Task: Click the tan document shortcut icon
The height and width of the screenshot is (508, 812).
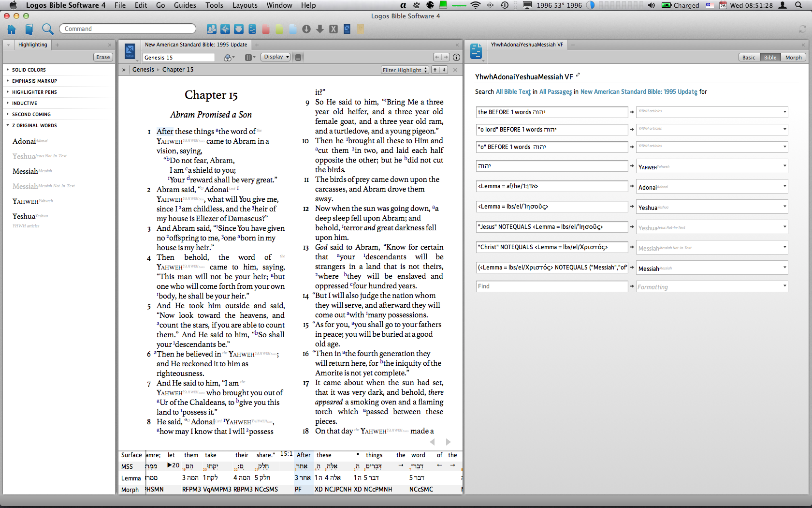Action: pos(361,29)
